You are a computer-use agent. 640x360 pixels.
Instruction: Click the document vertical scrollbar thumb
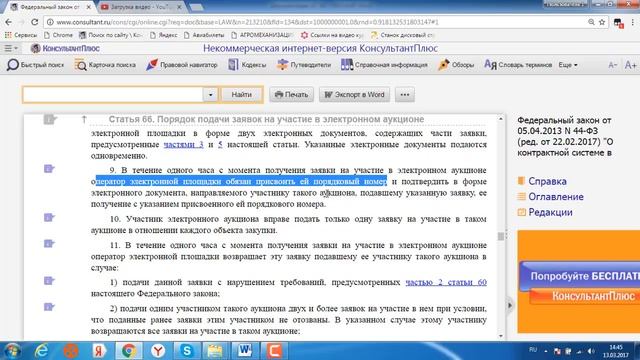pyautogui.click(x=501, y=236)
